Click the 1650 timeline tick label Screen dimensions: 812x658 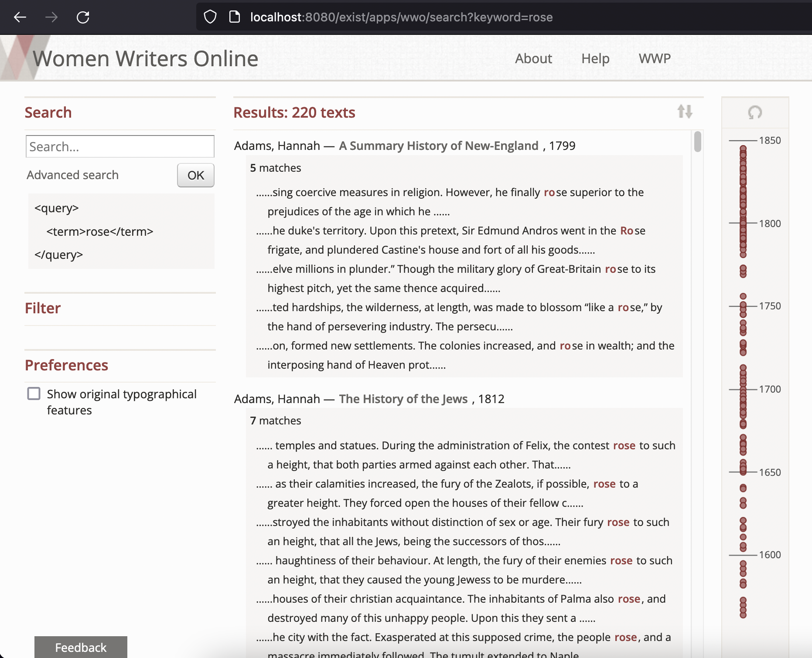(x=770, y=472)
